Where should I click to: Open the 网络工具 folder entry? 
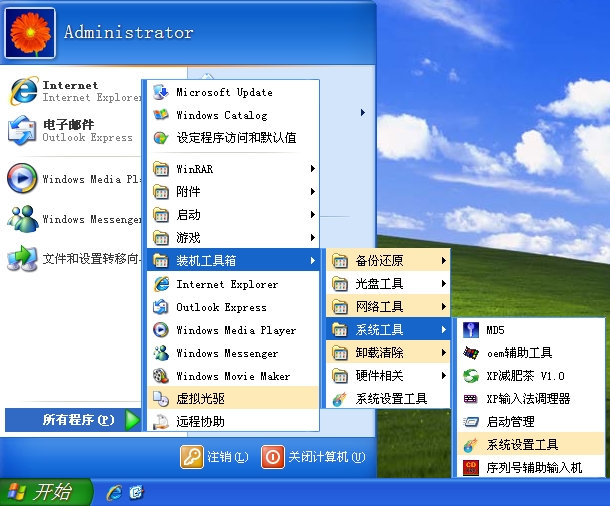click(x=388, y=307)
